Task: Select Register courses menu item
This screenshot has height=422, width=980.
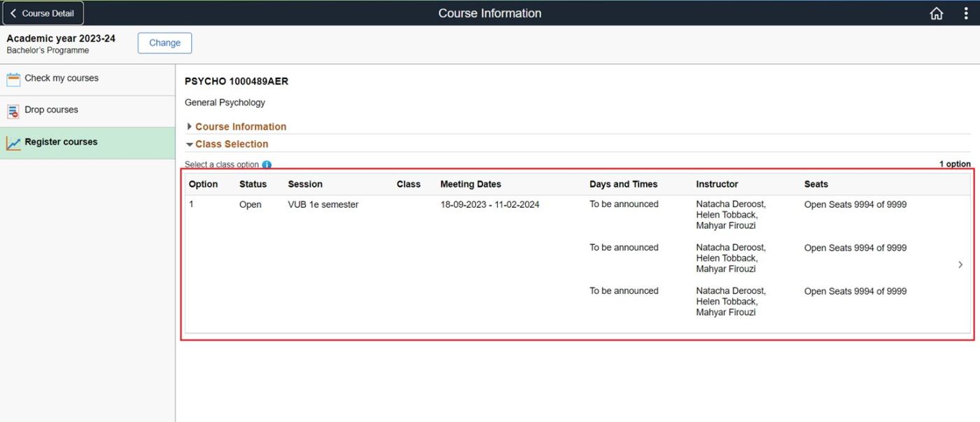Action: (61, 142)
